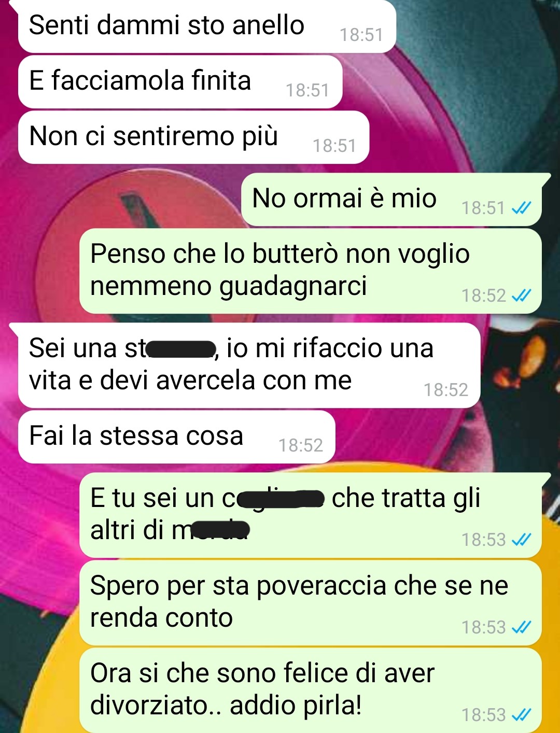Tap the 18:51 timestamp on "Non ci sentiremo più"
The height and width of the screenshot is (733, 560).
point(334,146)
